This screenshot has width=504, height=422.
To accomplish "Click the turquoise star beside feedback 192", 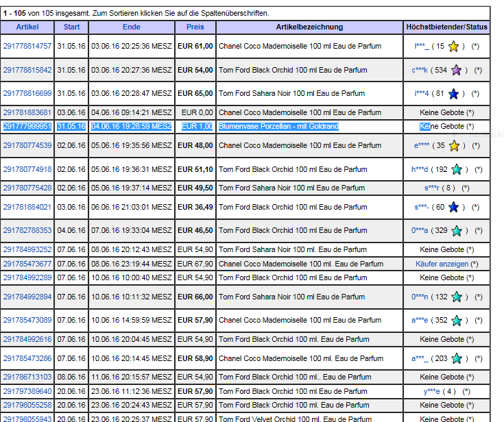I will 457,170.
